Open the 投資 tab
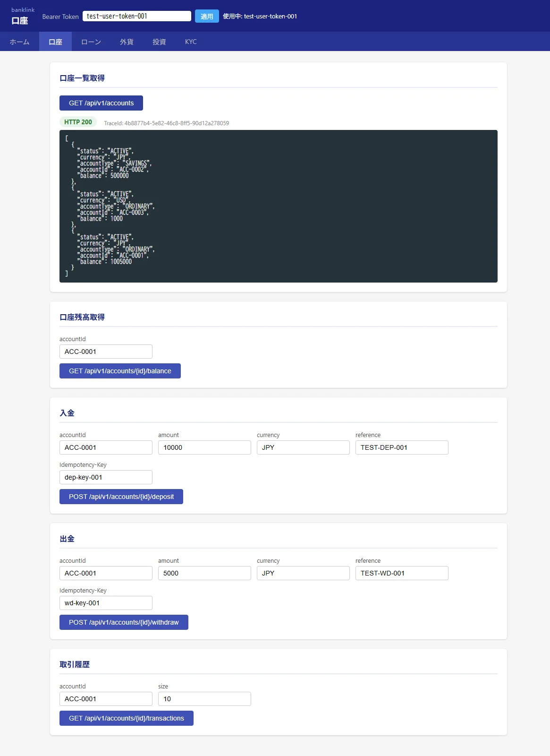The height and width of the screenshot is (756, 550). click(x=159, y=42)
